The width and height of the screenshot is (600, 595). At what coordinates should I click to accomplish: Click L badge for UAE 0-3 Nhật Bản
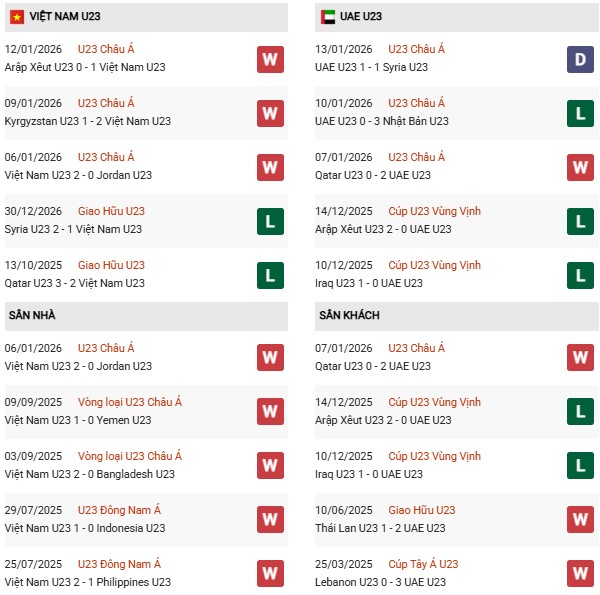click(x=581, y=113)
